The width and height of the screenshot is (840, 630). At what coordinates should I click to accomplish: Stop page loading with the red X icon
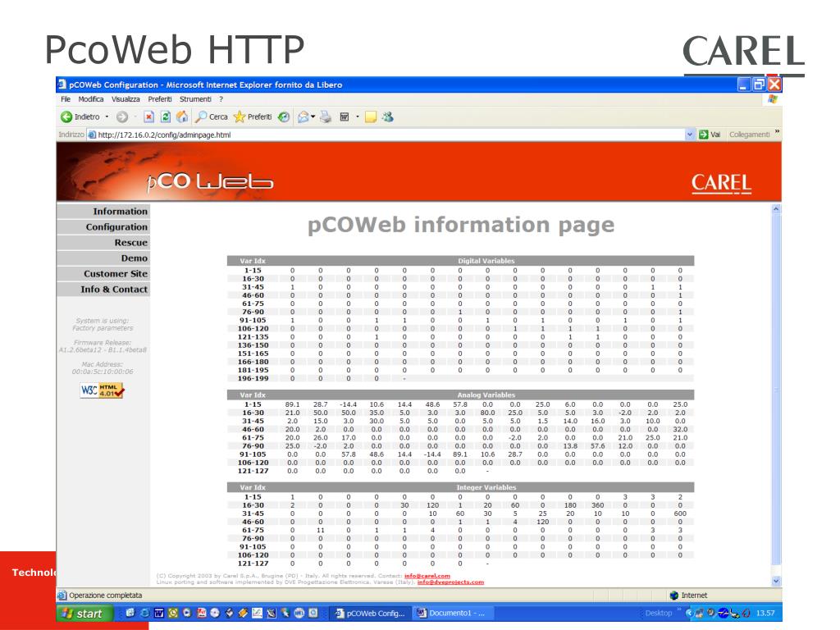pyautogui.click(x=149, y=116)
